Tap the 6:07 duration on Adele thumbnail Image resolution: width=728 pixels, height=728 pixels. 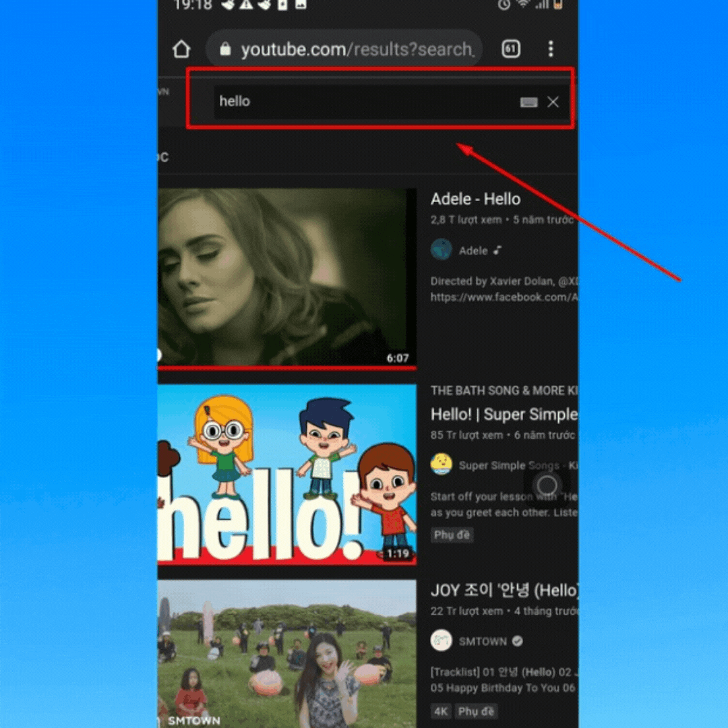(x=398, y=358)
